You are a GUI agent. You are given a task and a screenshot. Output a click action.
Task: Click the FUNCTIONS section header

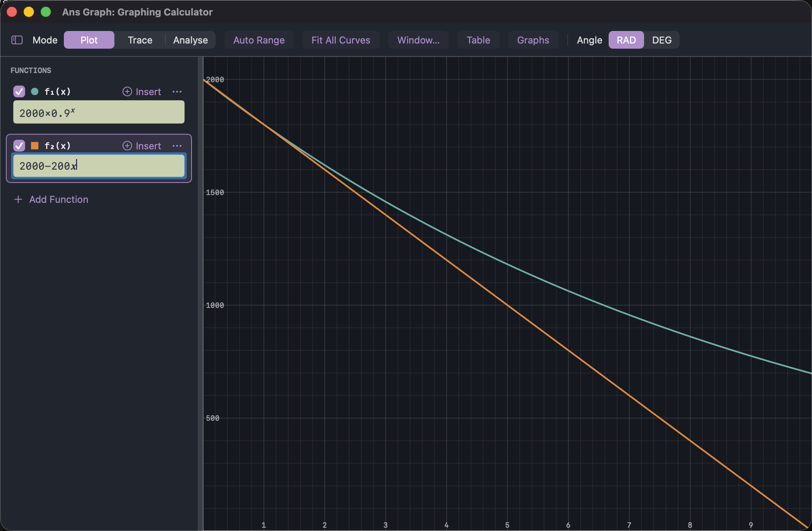click(31, 70)
